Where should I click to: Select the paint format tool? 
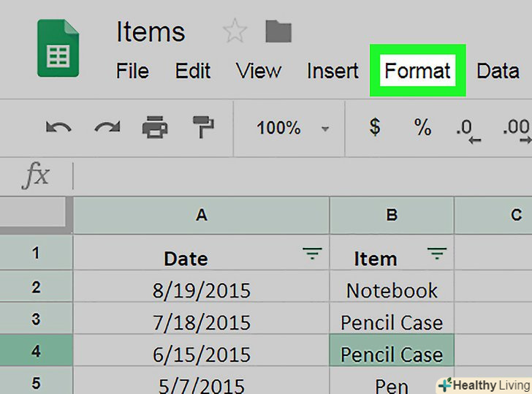click(202, 128)
